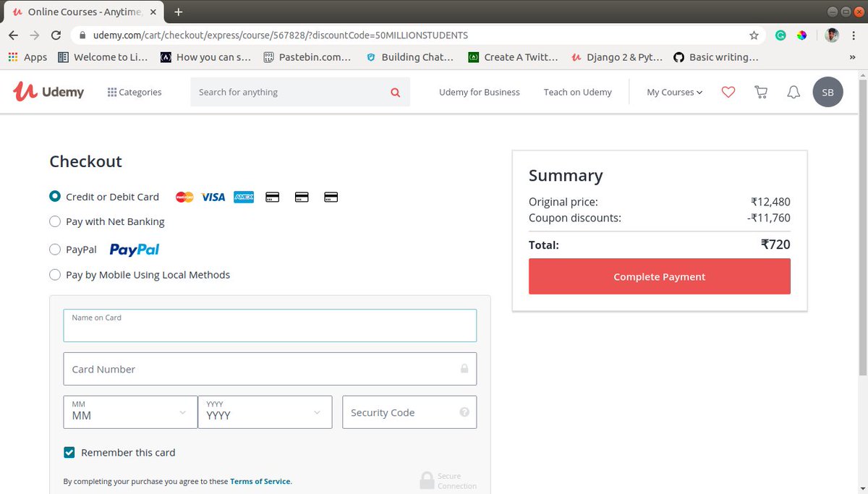Click the Mastercard logo
Viewport: 868px width, 494px height.
184,197
